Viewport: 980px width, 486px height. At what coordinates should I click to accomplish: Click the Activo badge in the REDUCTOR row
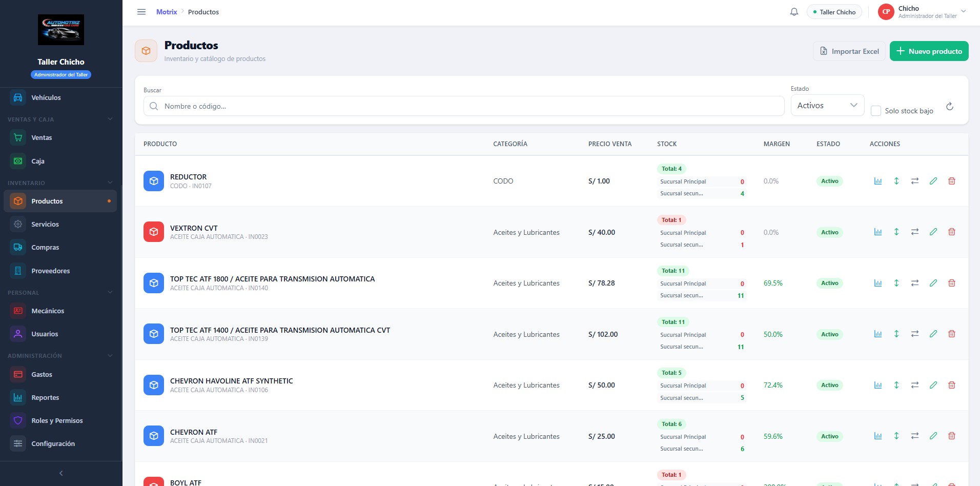[x=830, y=181]
